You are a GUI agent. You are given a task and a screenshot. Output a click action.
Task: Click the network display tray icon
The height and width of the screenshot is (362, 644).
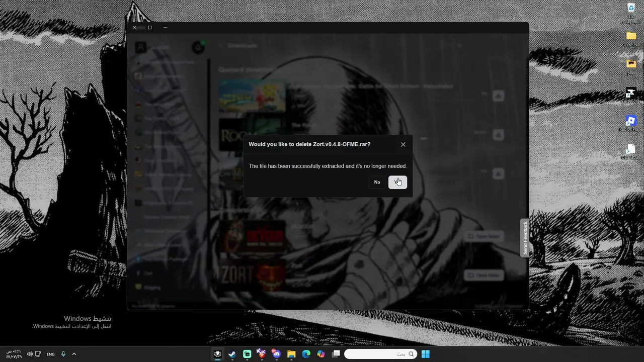38,354
